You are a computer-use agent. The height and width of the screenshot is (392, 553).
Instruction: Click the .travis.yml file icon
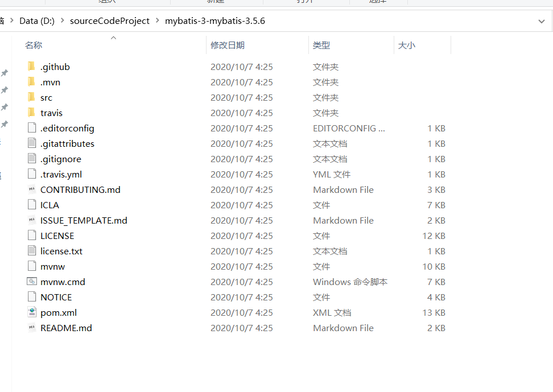pyautogui.click(x=32, y=174)
